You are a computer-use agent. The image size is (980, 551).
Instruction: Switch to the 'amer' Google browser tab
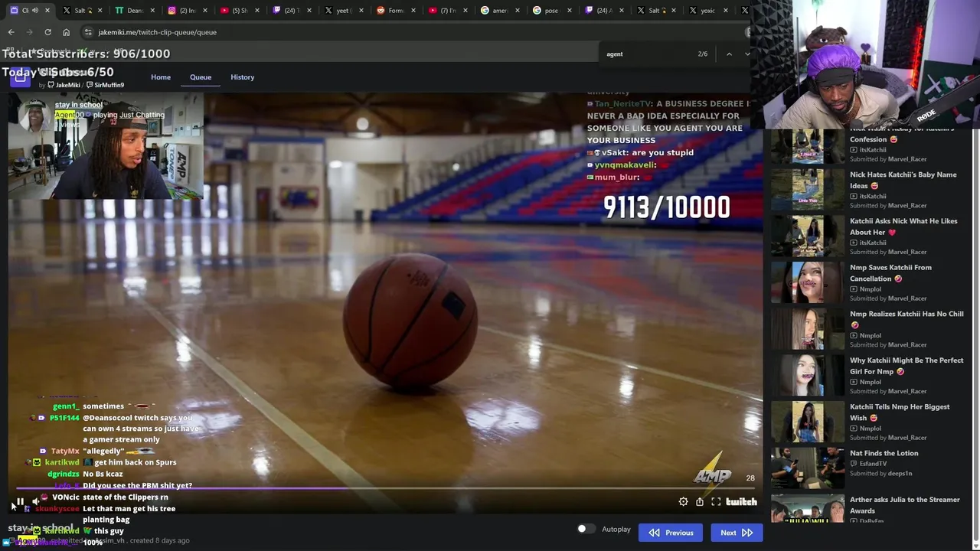pos(499,11)
